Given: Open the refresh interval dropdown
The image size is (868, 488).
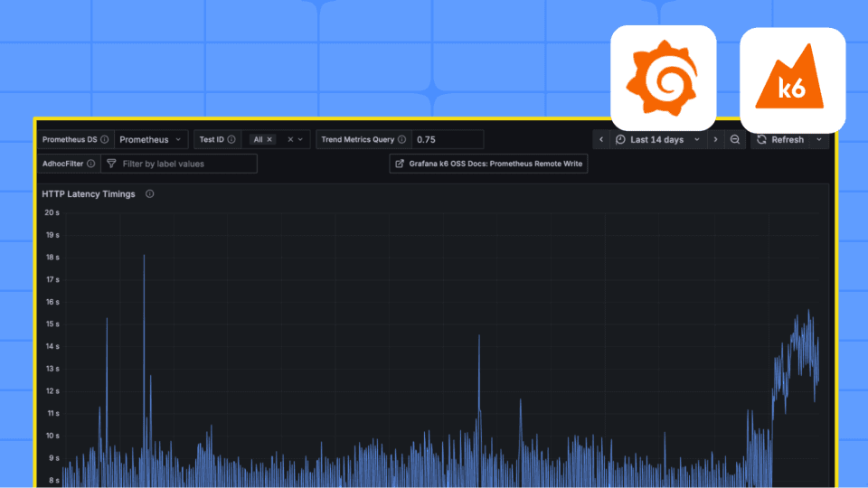Looking at the screenshot, I should tap(819, 139).
